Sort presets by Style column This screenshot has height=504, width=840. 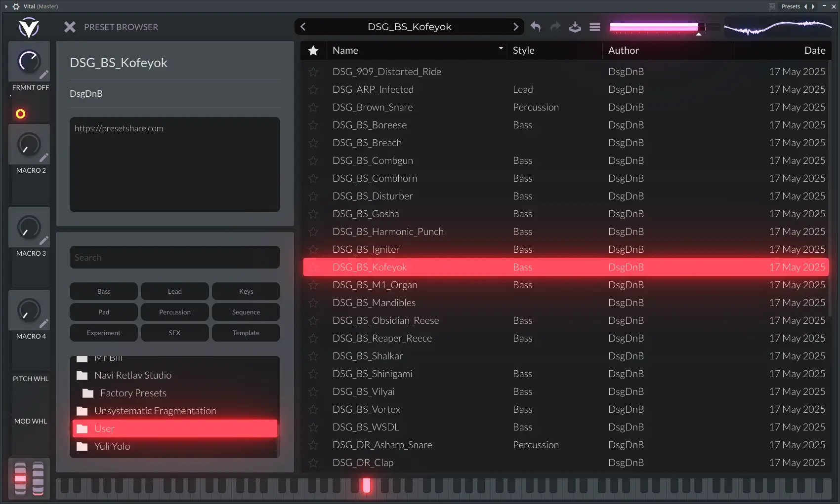coord(554,50)
